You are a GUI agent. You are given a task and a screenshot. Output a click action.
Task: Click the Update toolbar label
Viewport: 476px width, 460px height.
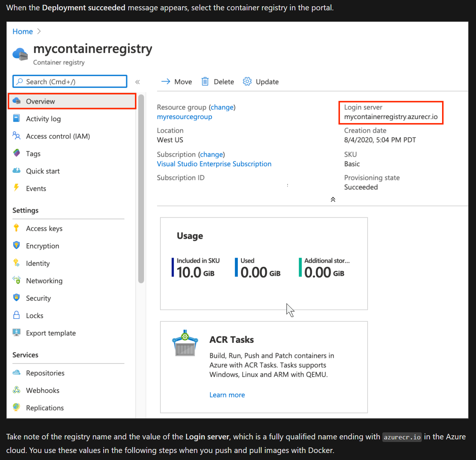tap(267, 82)
